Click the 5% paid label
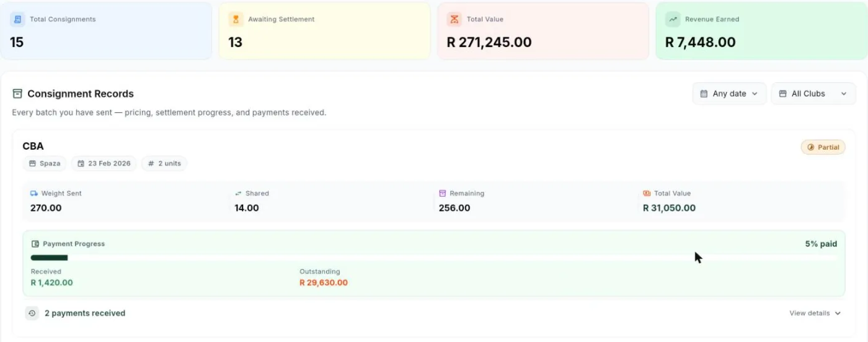The image size is (868, 342). pos(821,244)
